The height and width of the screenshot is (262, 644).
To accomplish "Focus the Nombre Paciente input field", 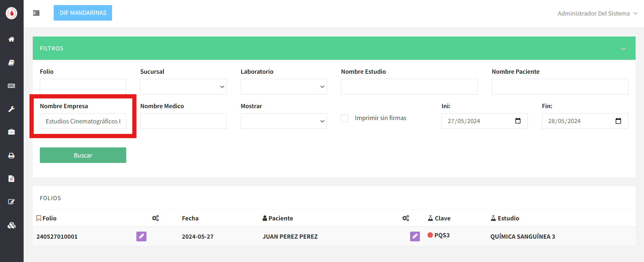I will [x=560, y=87].
